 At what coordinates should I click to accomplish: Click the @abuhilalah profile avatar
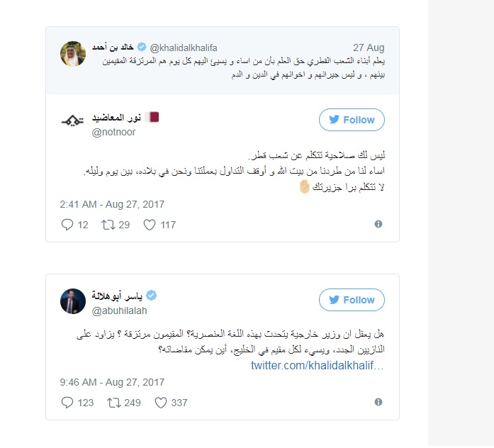pyautogui.click(x=73, y=302)
